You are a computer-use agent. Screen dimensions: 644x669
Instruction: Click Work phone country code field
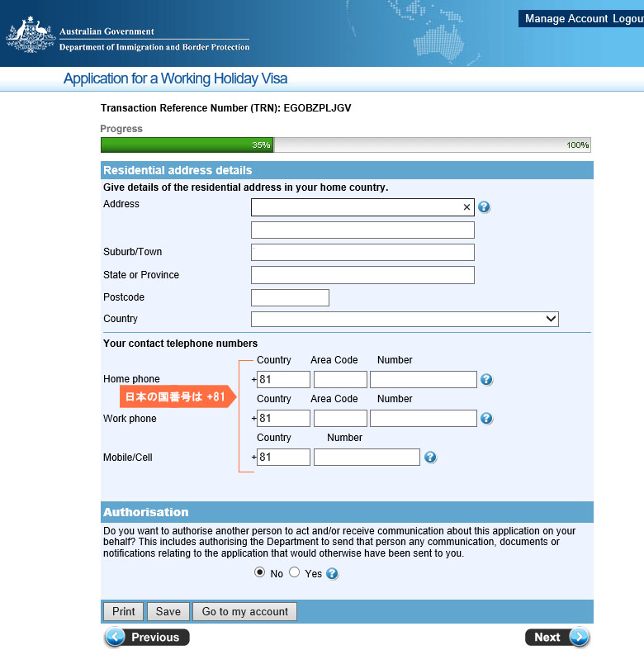pos(283,418)
